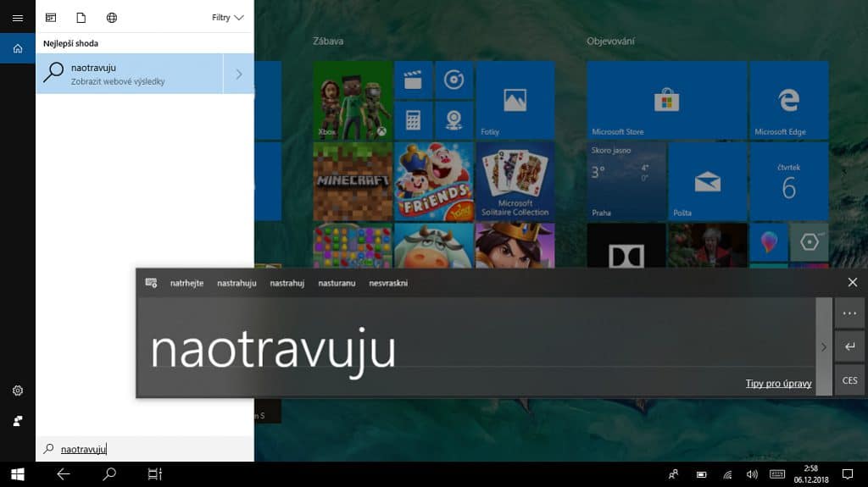Open the touch keyboard tray icon

point(777,474)
